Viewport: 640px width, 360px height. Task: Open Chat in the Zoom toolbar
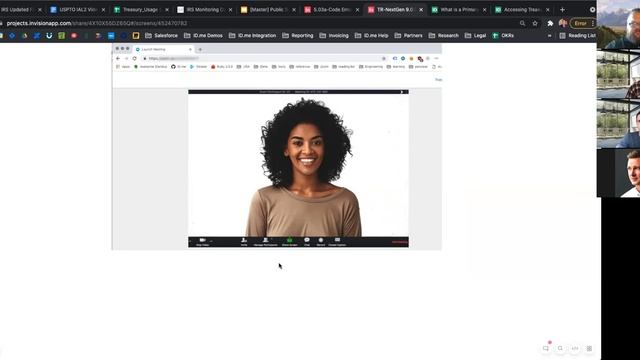(307, 242)
